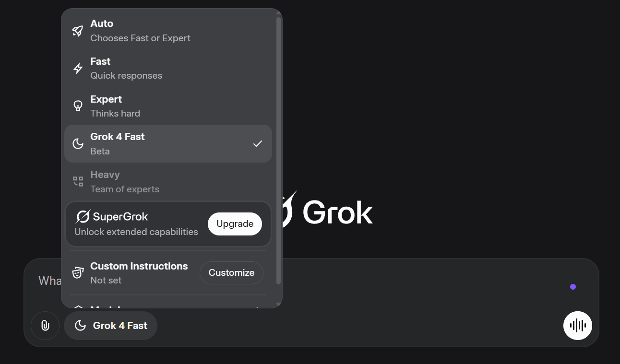The width and height of the screenshot is (620, 364).
Task: Start voice mode with the waveform button
Action: coord(577,326)
